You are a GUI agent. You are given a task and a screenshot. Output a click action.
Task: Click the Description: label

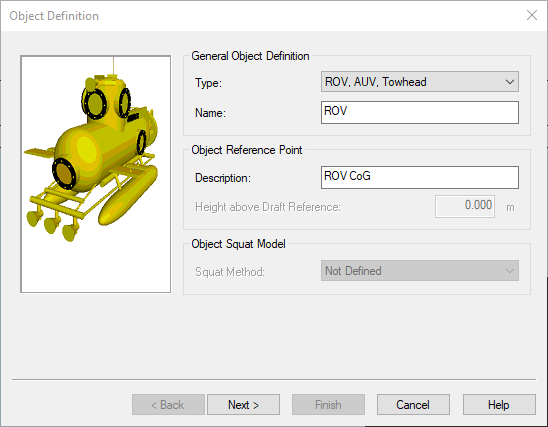coord(223,178)
